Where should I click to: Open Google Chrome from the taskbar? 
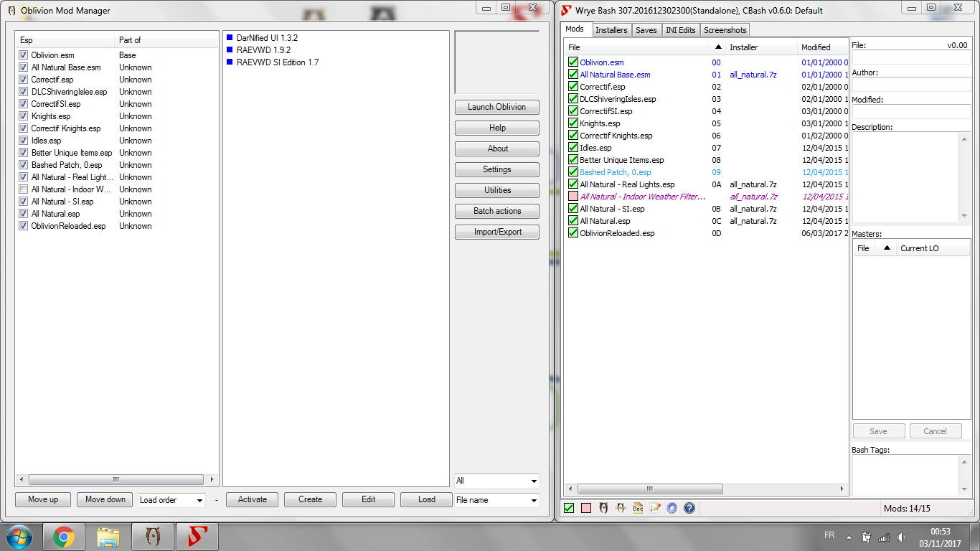click(63, 537)
